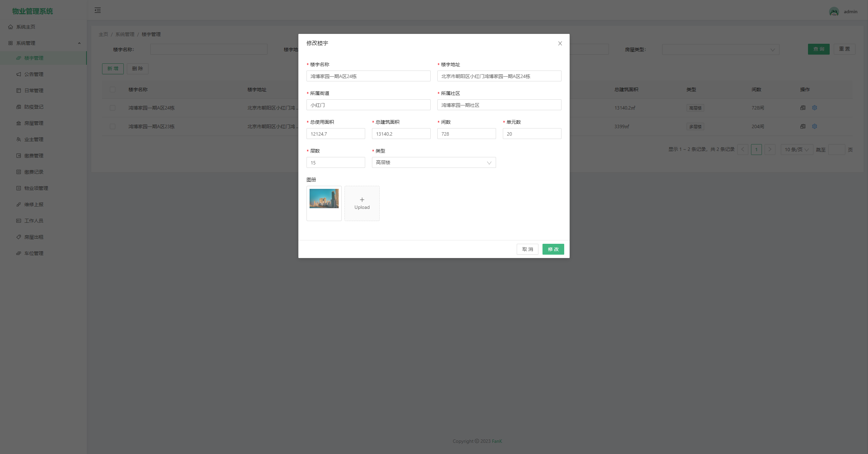Check the row checkbox for 鸿博家园一期A区24栋

(x=113, y=108)
